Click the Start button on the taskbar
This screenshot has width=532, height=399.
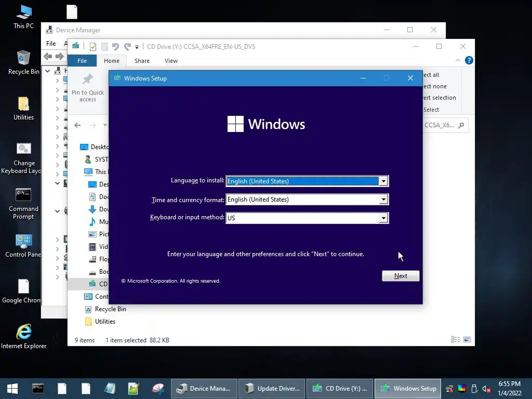tap(12, 389)
